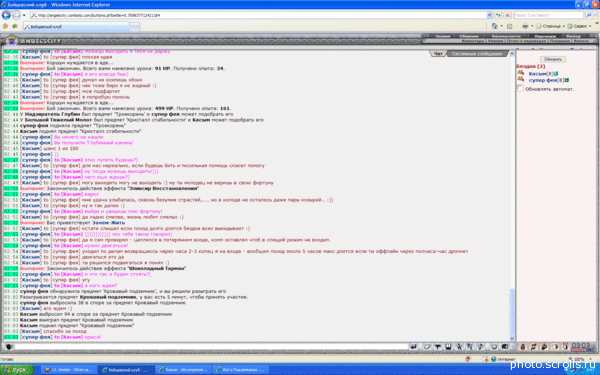The height and width of the screenshot is (375, 600).
Task: Click the Home page icon in the command bar
Action: 494,26
